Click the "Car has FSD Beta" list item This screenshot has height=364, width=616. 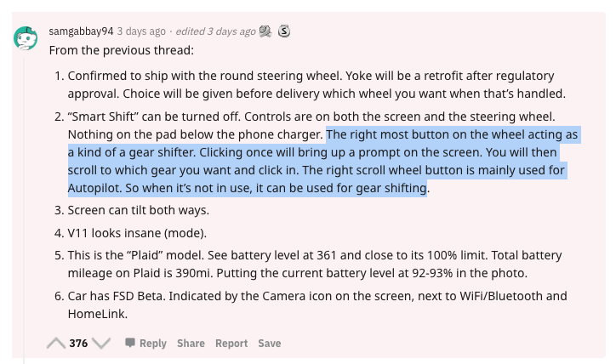point(317,304)
